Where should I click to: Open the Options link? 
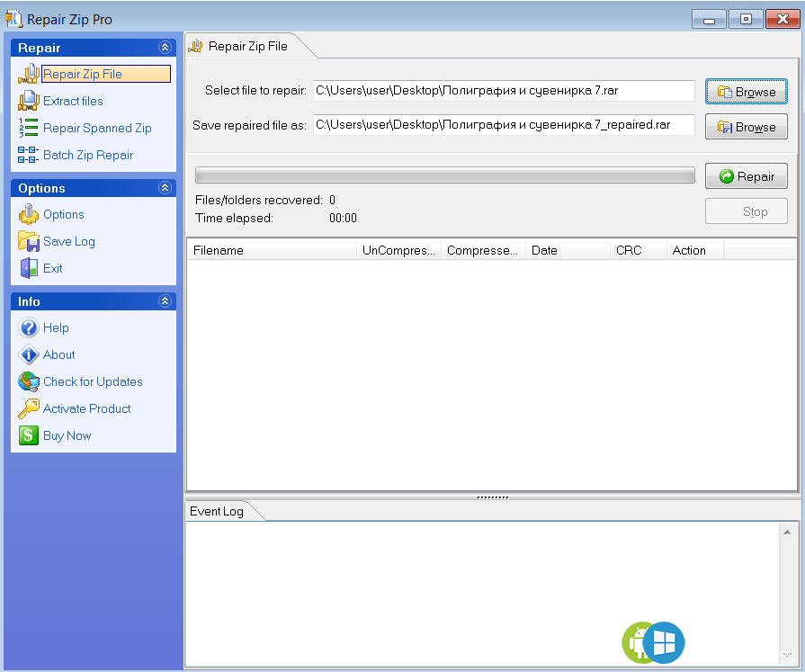coord(64,215)
